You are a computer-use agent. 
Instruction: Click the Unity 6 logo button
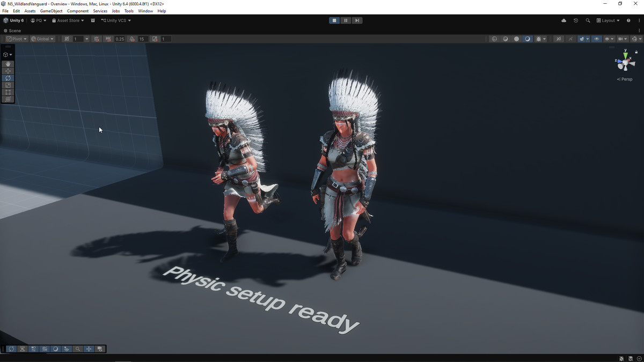point(14,20)
